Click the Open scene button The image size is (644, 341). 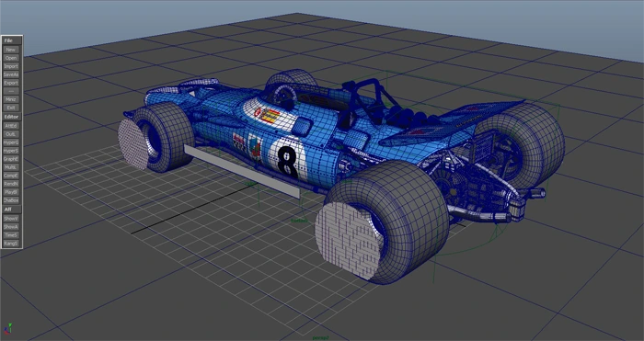point(11,58)
